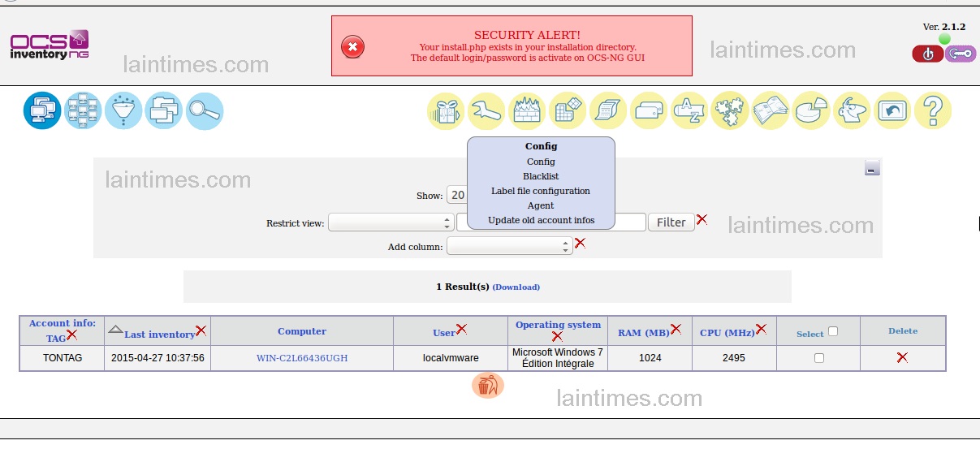Sort by Operating system header
Viewport: 980px width, 462px height.
pos(558,325)
